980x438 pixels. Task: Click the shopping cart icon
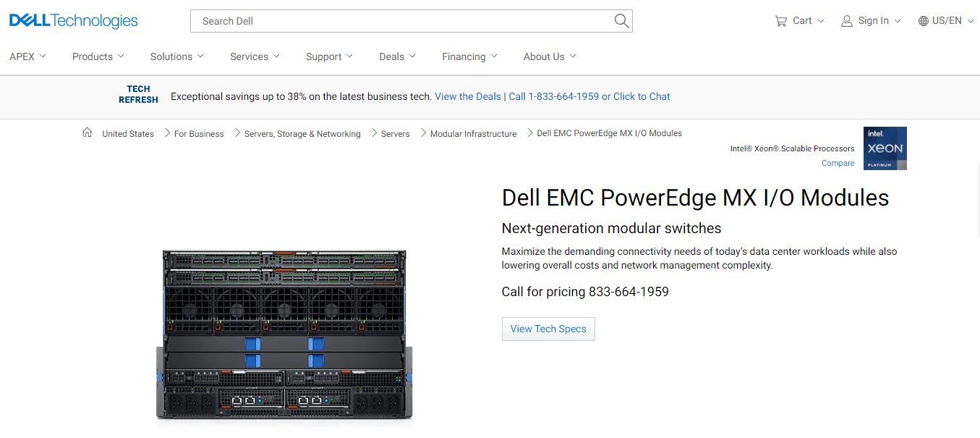780,21
